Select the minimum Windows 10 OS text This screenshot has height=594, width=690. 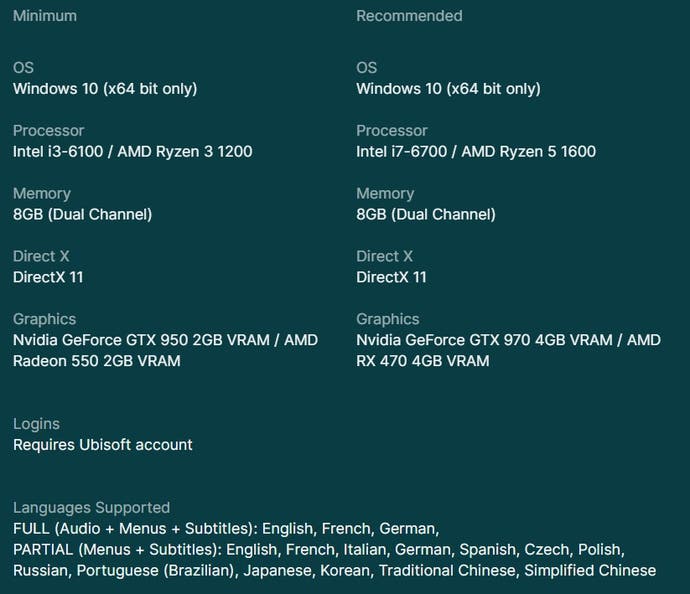point(105,88)
